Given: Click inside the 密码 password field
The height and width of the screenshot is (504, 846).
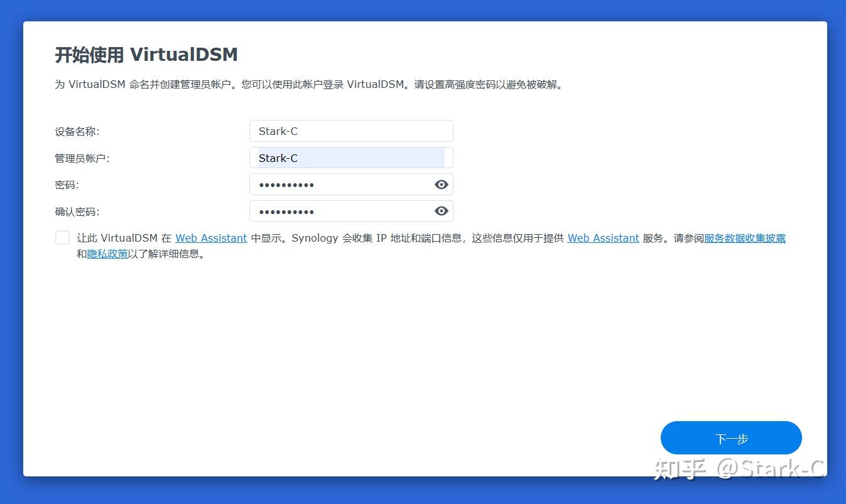Looking at the screenshot, I should (339, 184).
